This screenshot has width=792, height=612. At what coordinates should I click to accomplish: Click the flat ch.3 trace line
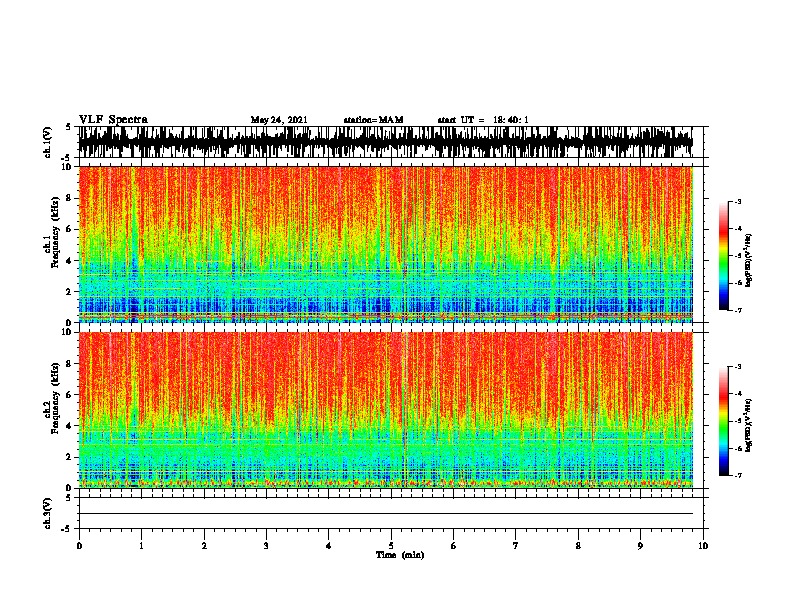click(385, 514)
